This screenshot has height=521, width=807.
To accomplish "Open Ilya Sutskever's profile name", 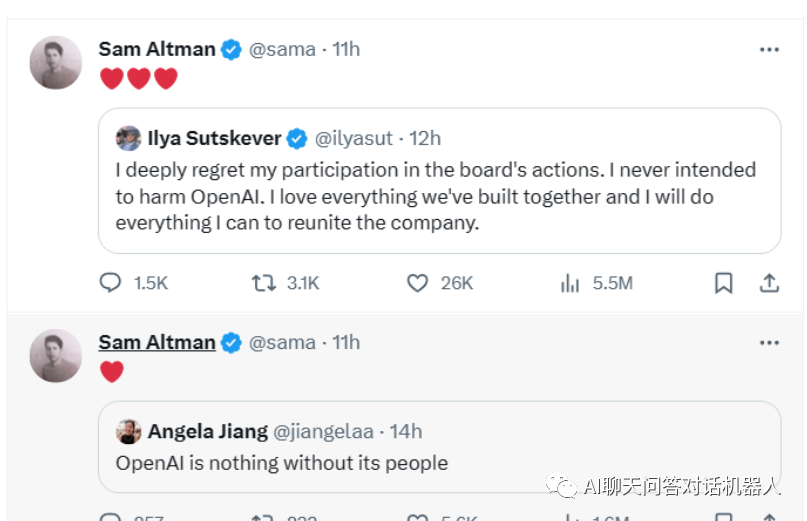I will coord(214,138).
